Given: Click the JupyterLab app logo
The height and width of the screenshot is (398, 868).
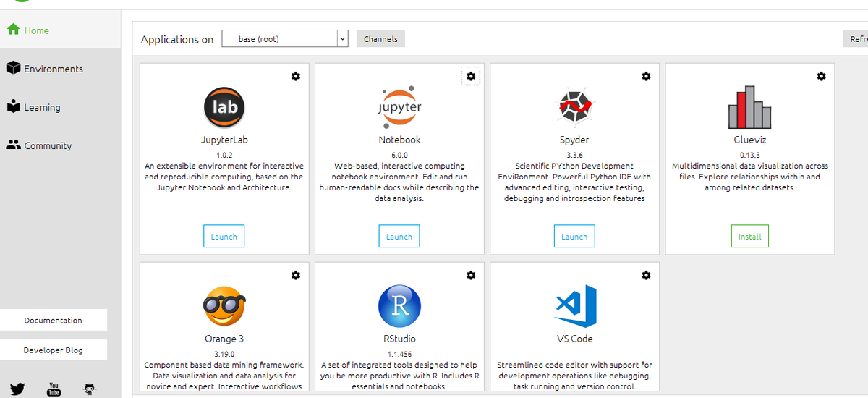Looking at the screenshot, I should point(224,107).
